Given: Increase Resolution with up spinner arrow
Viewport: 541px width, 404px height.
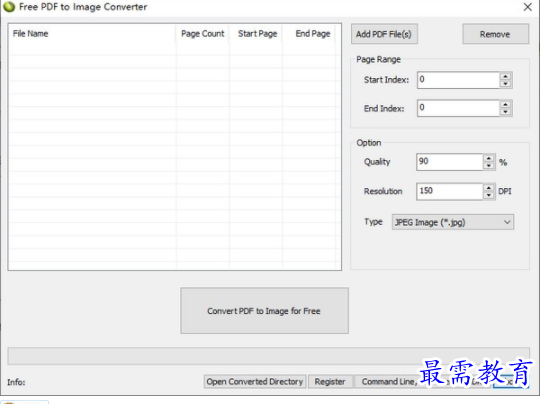Looking at the screenshot, I should [x=489, y=188].
